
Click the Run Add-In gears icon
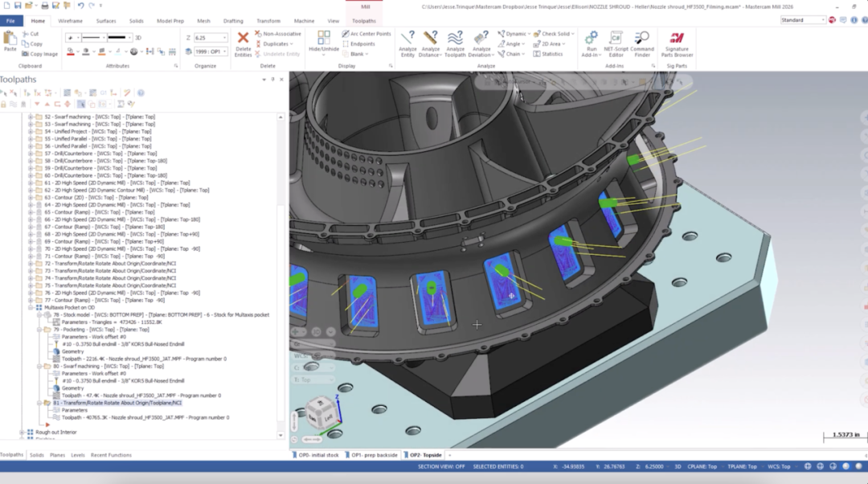tap(591, 38)
